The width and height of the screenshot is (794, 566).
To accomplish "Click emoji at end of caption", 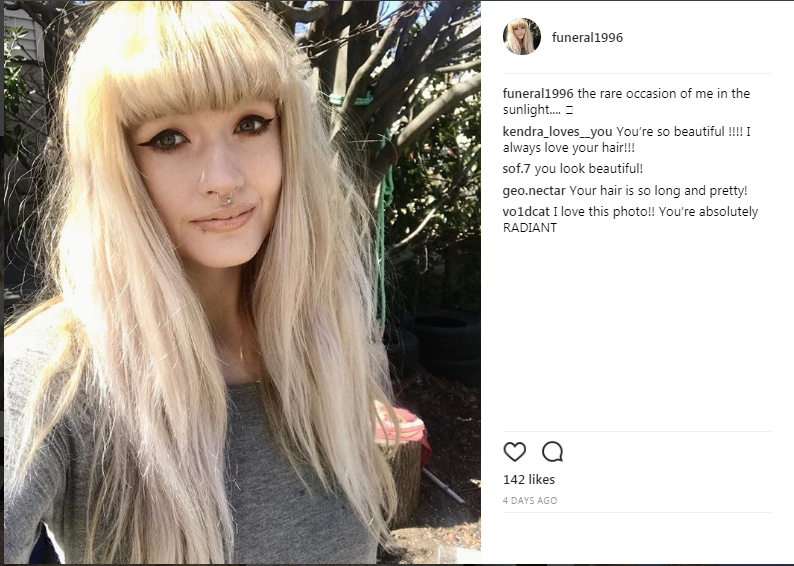I will tap(569, 110).
